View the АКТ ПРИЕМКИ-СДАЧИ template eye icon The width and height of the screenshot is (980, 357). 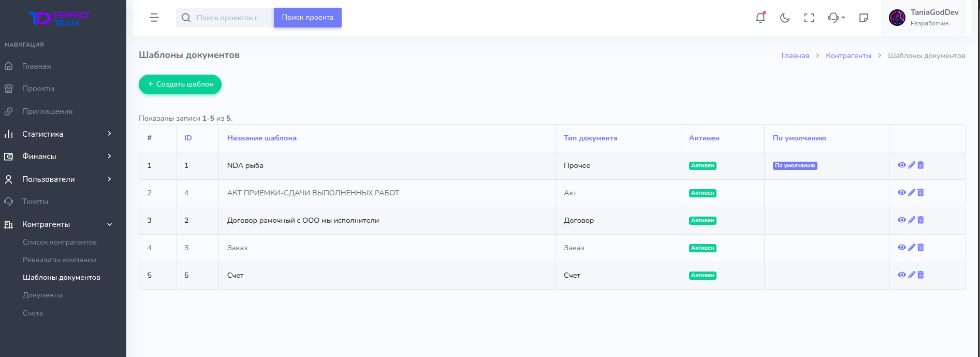tap(902, 193)
